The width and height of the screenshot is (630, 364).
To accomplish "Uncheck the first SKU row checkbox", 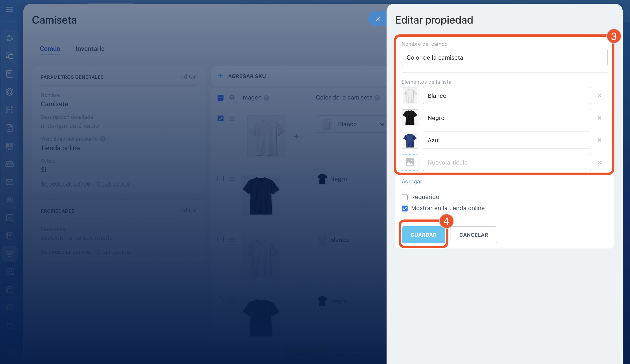I will (221, 118).
